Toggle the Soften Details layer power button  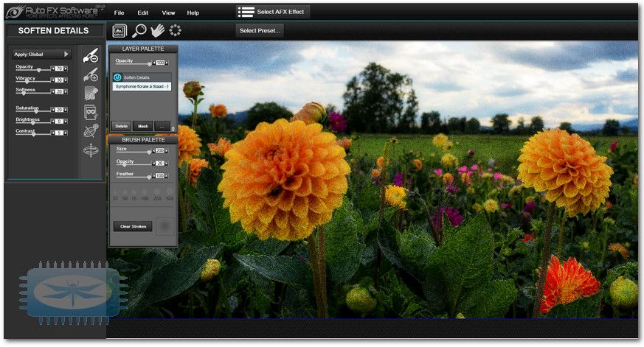[x=117, y=77]
